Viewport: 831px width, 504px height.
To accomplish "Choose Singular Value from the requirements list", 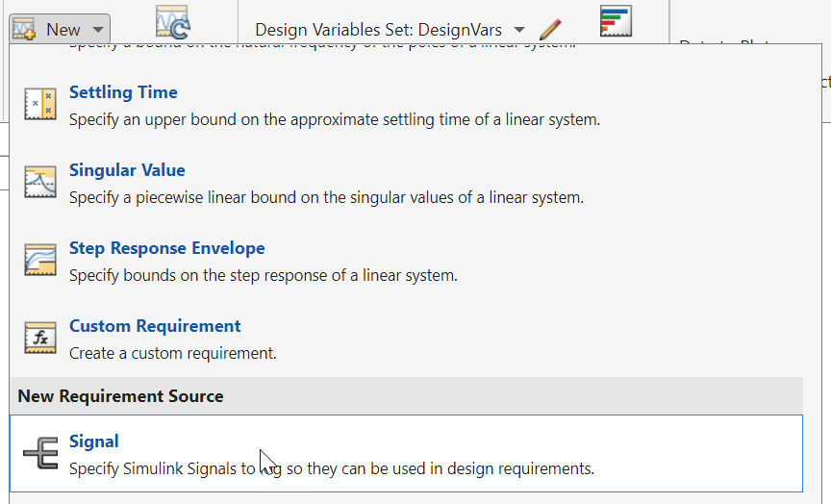I will 127,170.
